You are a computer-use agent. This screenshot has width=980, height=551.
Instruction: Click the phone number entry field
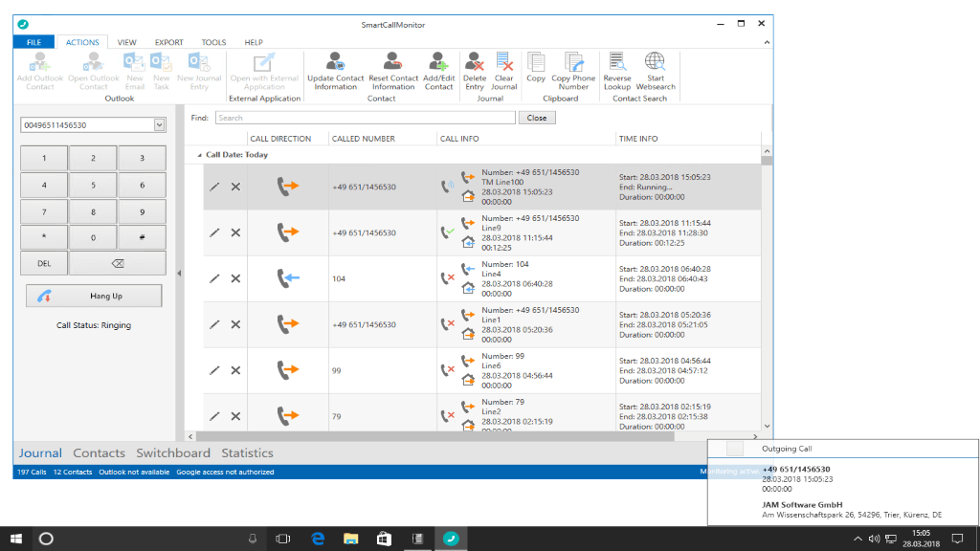87,125
